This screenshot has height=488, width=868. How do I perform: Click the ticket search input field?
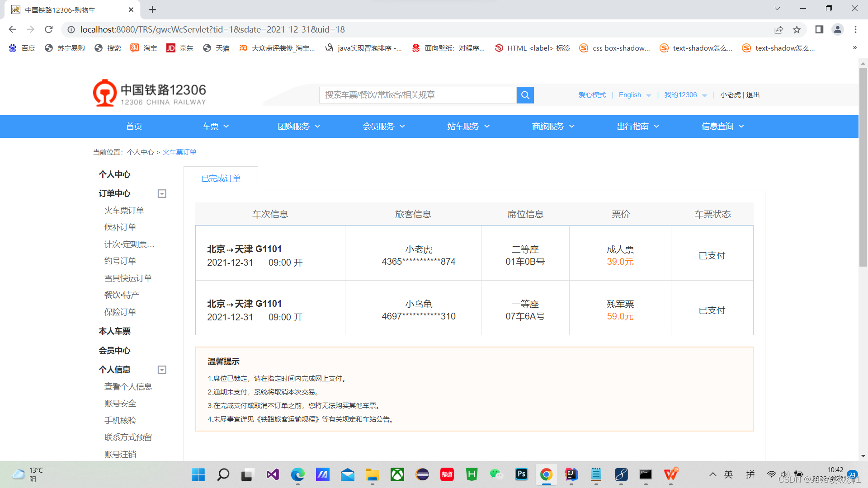click(418, 95)
